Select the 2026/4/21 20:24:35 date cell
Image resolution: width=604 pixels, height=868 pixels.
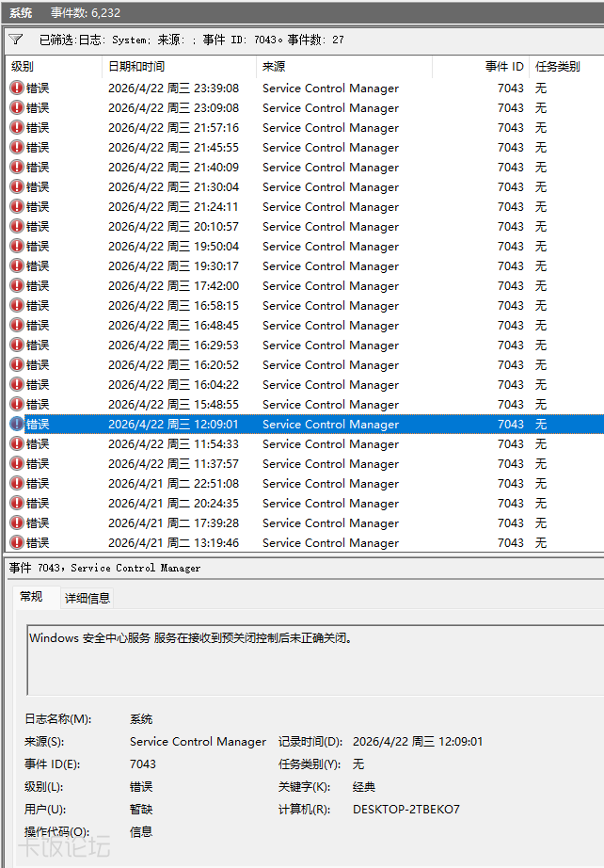point(174,504)
